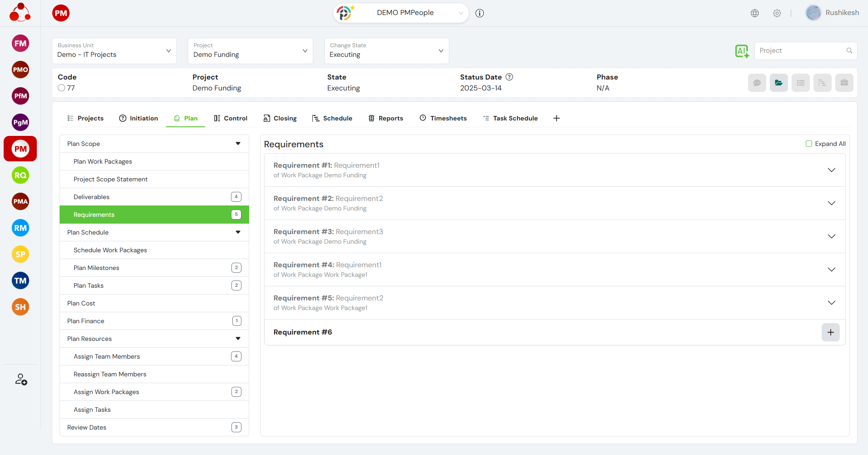This screenshot has height=455, width=868.
Task: Collapse the Plan Scope section
Action: [x=238, y=144]
